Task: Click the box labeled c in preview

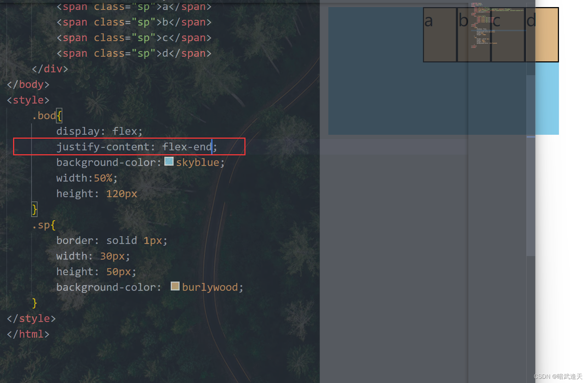Action: [x=508, y=35]
